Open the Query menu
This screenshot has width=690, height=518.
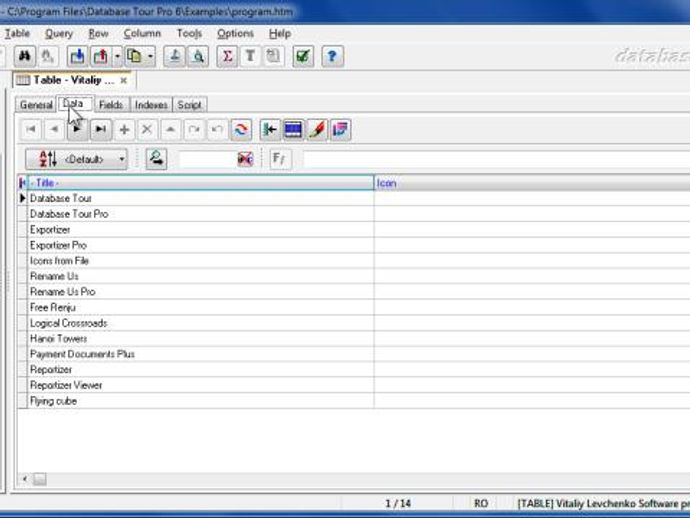(59, 33)
